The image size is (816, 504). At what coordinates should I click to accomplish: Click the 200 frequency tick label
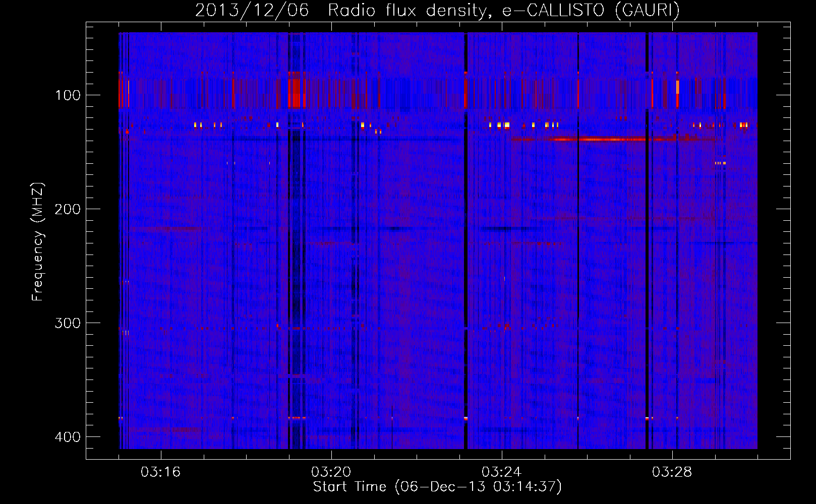tap(68, 209)
